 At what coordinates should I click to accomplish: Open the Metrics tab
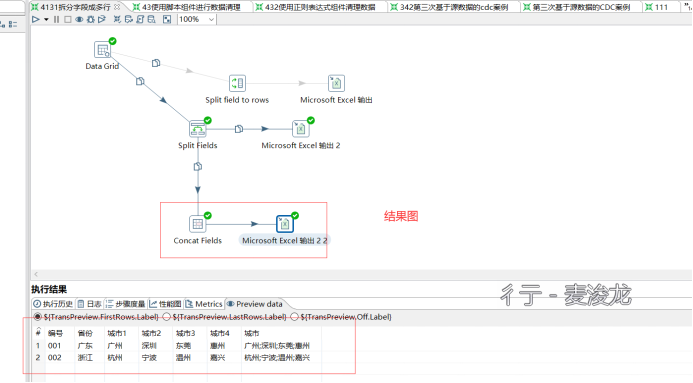coord(204,304)
